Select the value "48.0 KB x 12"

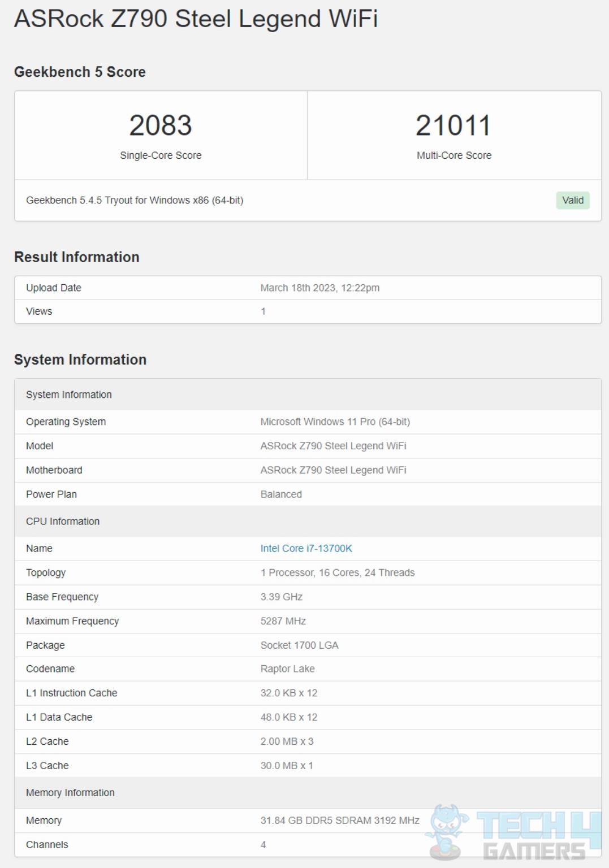click(x=289, y=717)
